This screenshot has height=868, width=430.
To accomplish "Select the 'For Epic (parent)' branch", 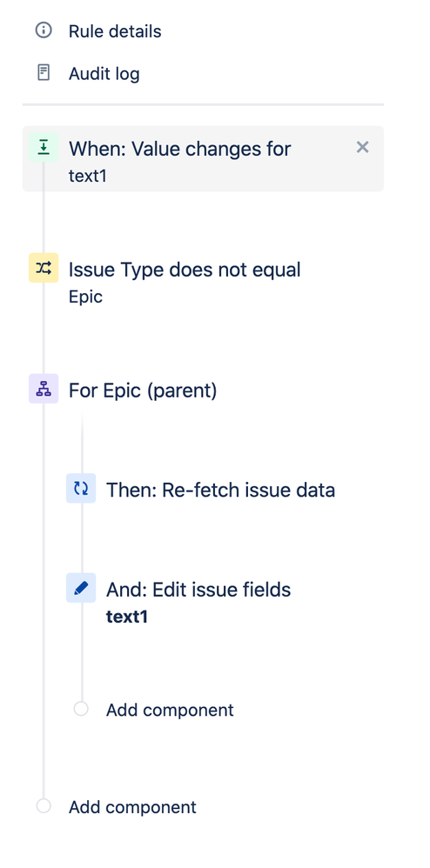I will point(143,391).
